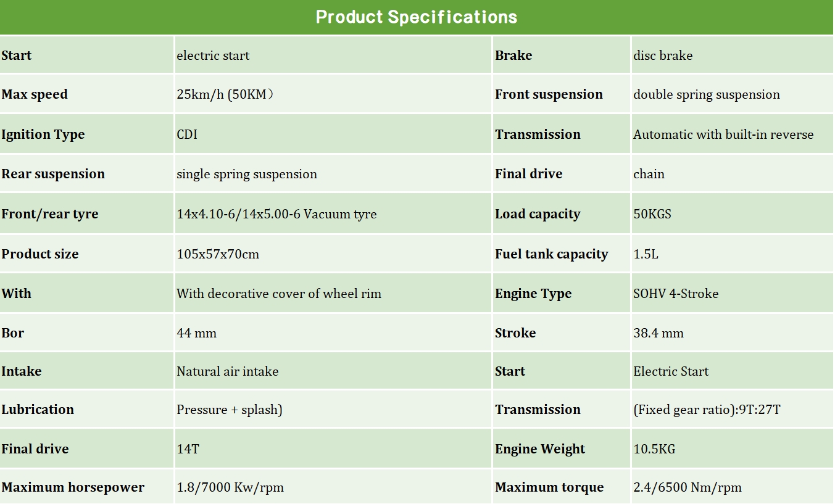Image resolution: width=835 pixels, height=504 pixels.
Task: Select the Load capacity label
Action: (538, 214)
